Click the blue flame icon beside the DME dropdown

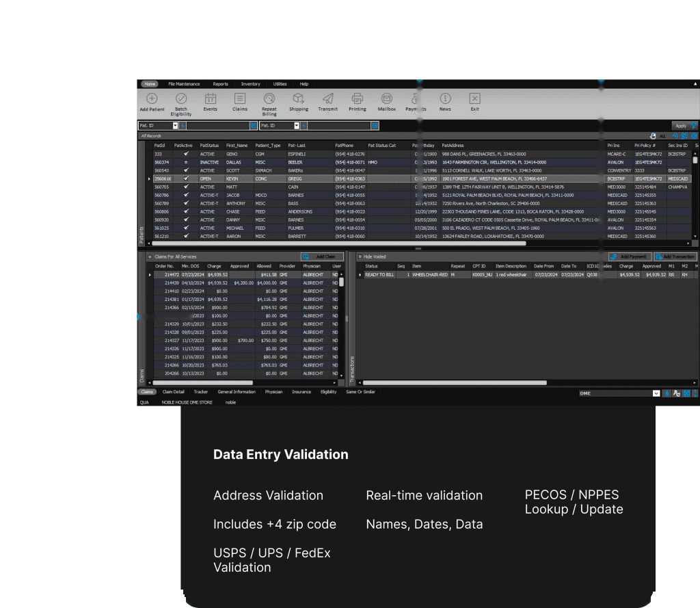(667, 393)
